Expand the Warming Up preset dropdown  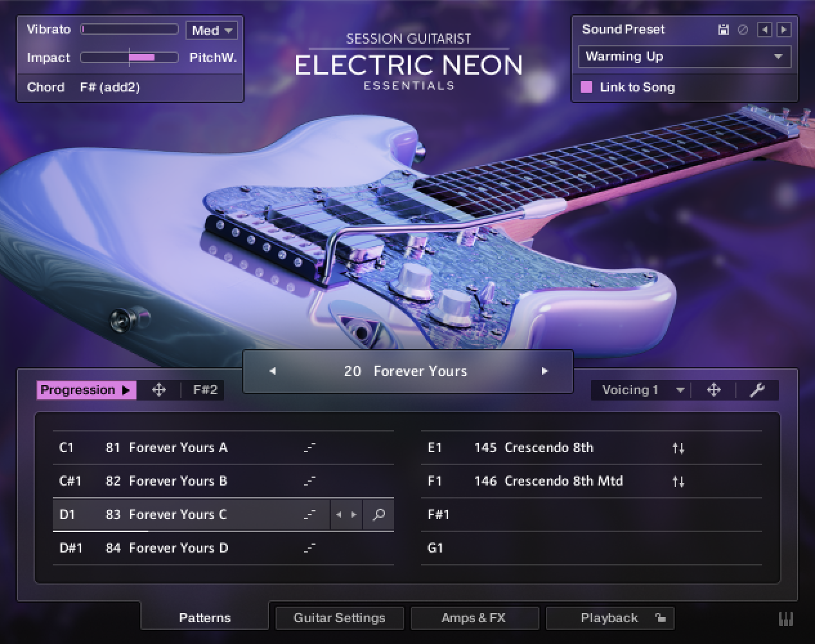coord(684,57)
